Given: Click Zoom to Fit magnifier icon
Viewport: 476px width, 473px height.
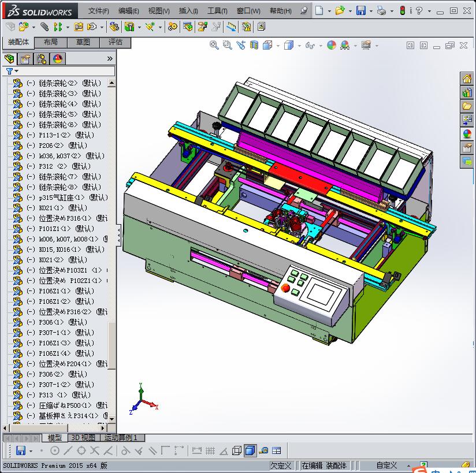Looking at the screenshot, I should click(x=214, y=45).
